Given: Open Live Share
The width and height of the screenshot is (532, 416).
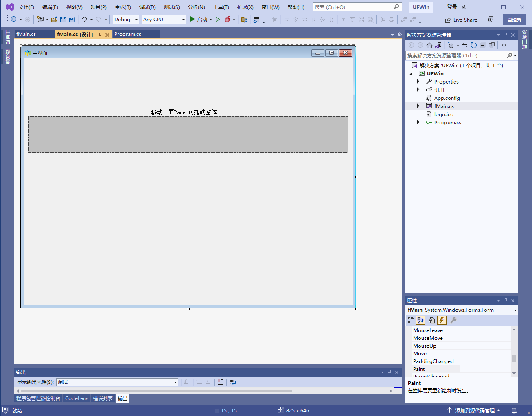Looking at the screenshot, I should [x=461, y=20].
